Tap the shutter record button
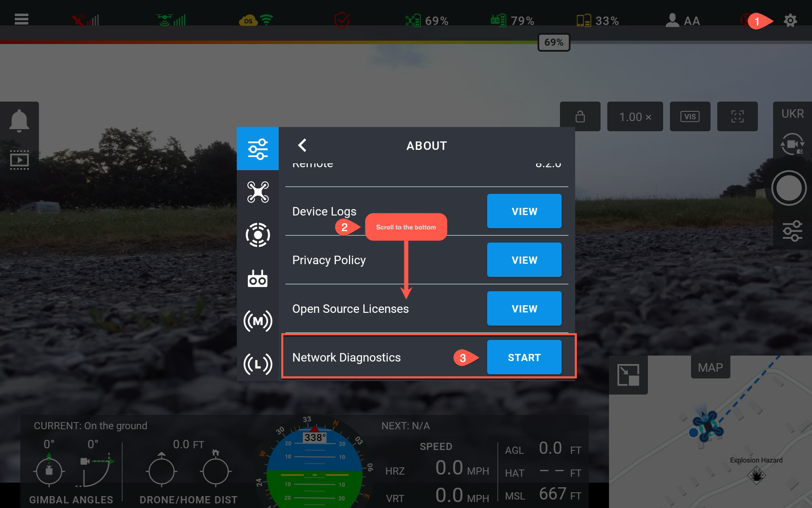 [x=789, y=188]
